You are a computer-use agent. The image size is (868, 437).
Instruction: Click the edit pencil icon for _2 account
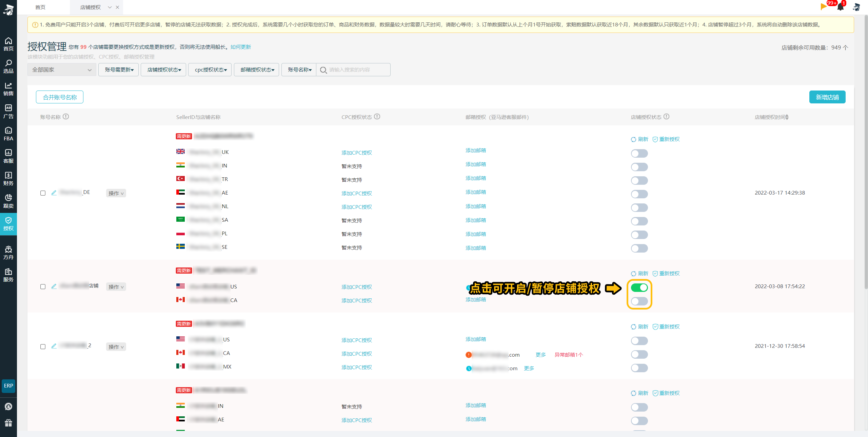tap(54, 346)
